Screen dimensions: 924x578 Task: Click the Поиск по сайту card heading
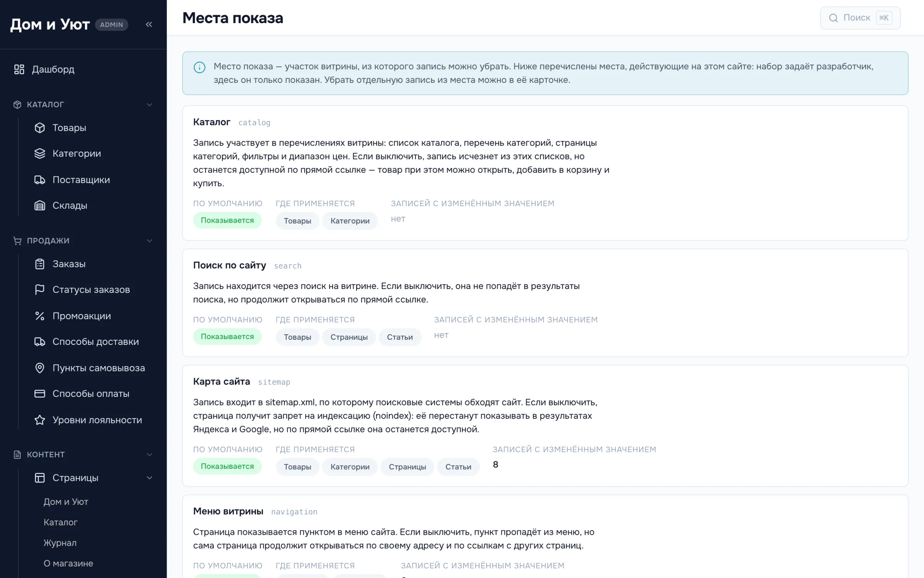click(229, 265)
